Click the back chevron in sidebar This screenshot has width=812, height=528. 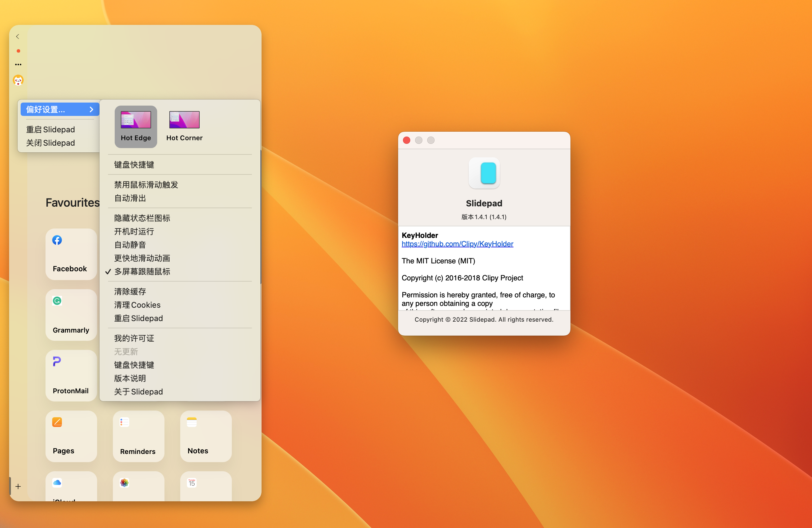tap(18, 36)
